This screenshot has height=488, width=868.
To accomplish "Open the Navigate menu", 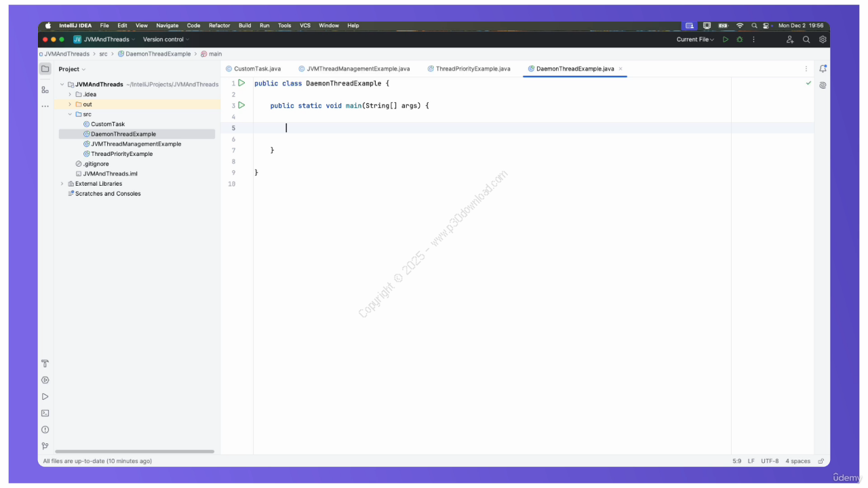I will [x=167, y=26].
